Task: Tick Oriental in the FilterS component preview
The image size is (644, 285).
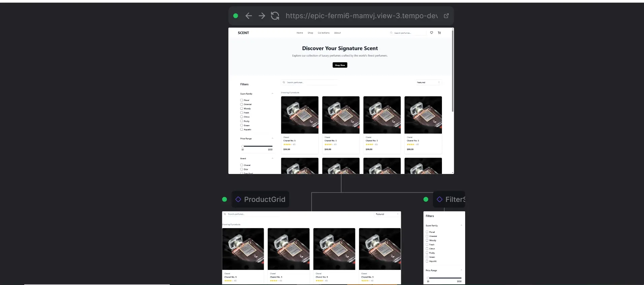Action: (427, 236)
